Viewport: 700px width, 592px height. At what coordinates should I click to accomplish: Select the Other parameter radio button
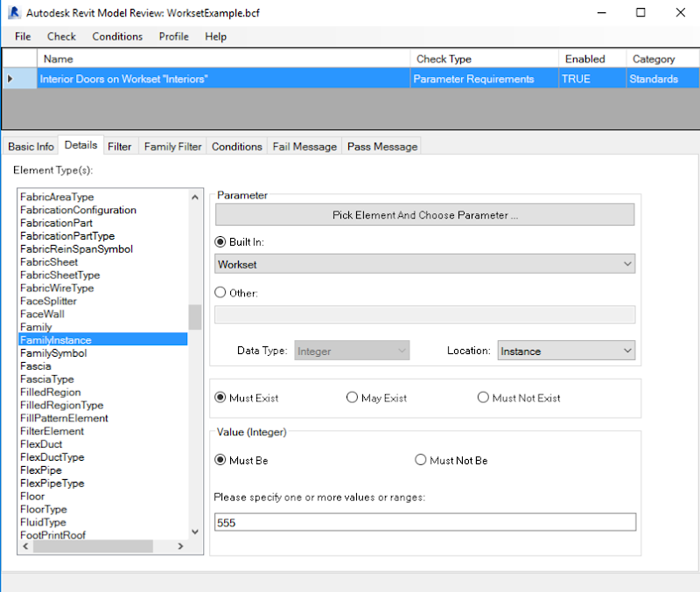[x=220, y=293]
